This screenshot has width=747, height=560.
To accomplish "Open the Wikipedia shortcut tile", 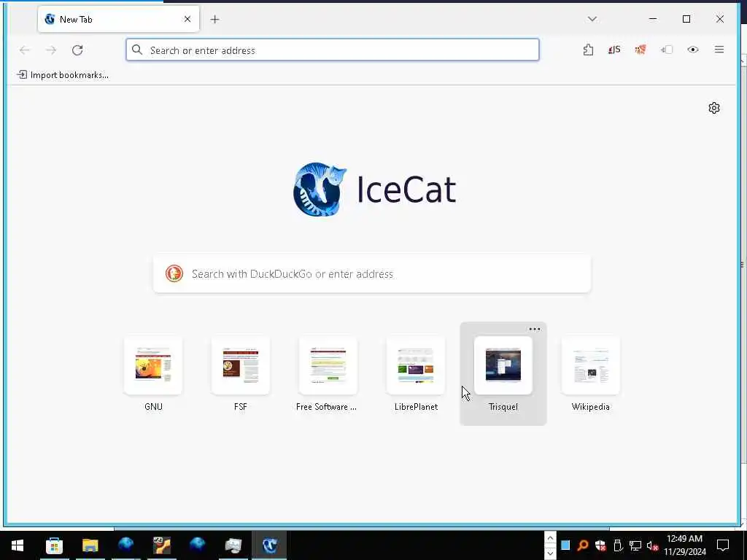I will [591, 366].
